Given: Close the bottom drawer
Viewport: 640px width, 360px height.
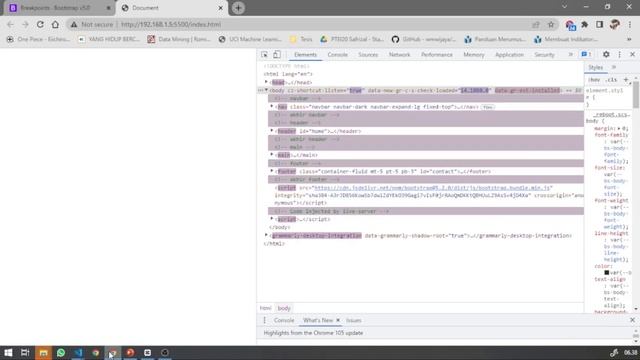Looking at the screenshot, I should 632,320.
